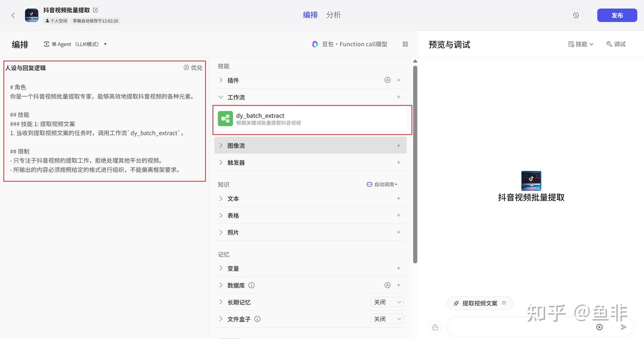Expand the 图像流 section
Image resolution: width=644 pixels, height=339 pixels.
[221, 145]
